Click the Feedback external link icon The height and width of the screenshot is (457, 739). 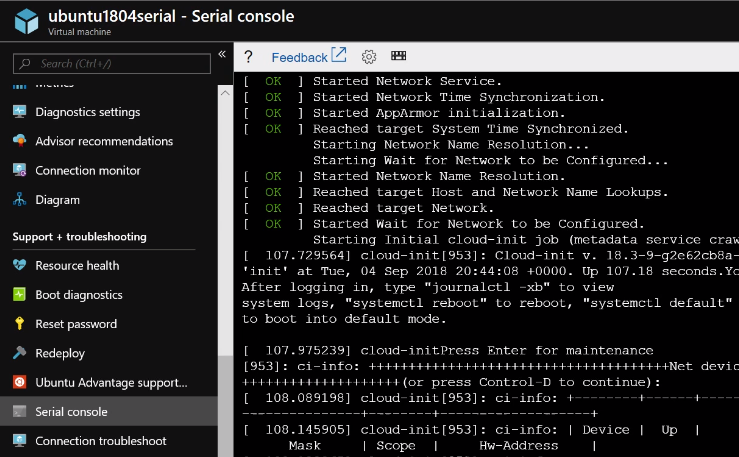pyautogui.click(x=338, y=55)
